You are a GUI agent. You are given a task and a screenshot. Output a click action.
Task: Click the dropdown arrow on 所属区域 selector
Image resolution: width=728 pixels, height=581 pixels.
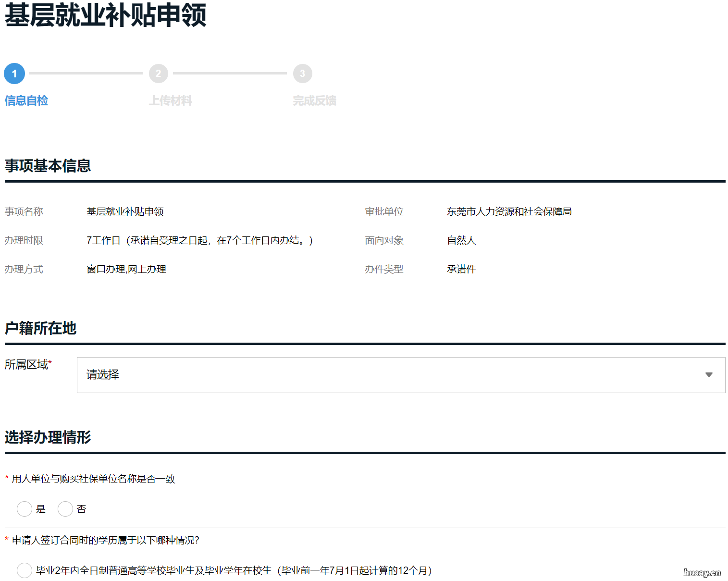[x=708, y=375]
